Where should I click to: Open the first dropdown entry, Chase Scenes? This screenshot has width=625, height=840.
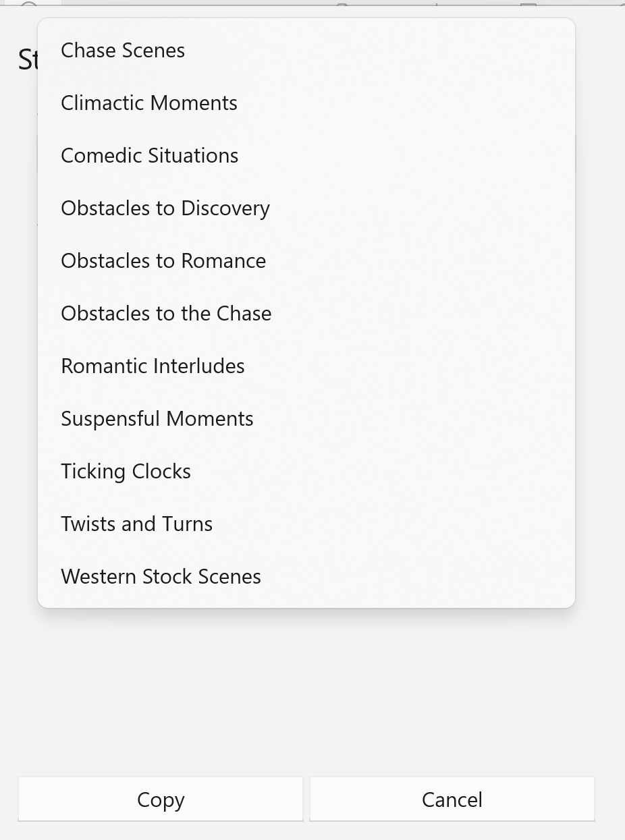coord(123,51)
